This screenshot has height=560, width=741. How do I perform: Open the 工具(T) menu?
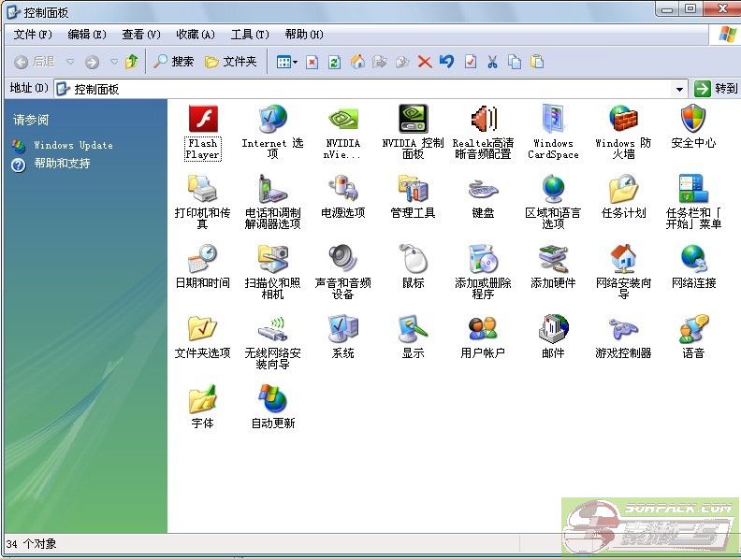[x=249, y=35]
